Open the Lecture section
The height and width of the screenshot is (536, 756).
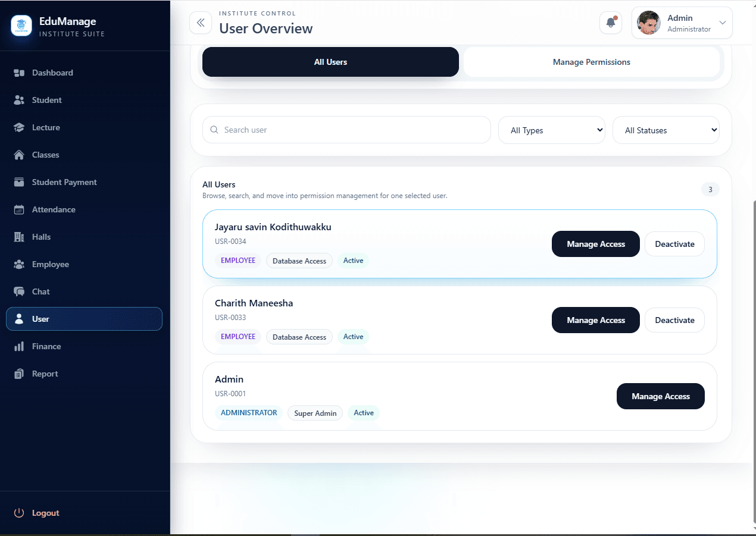click(45, 127)
